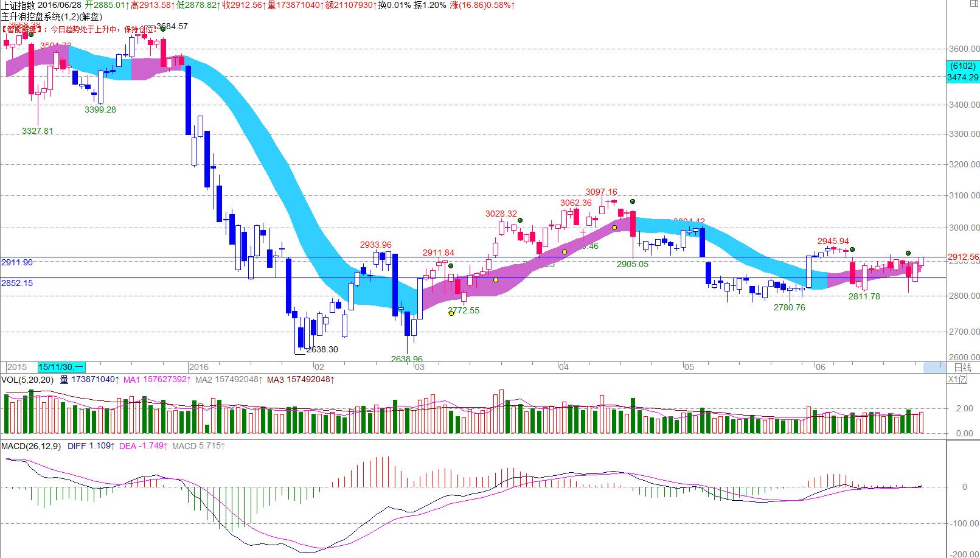
Task: Click the 2016 year marker on timeline
Action: pyautogui.click(x=198, y=367)
